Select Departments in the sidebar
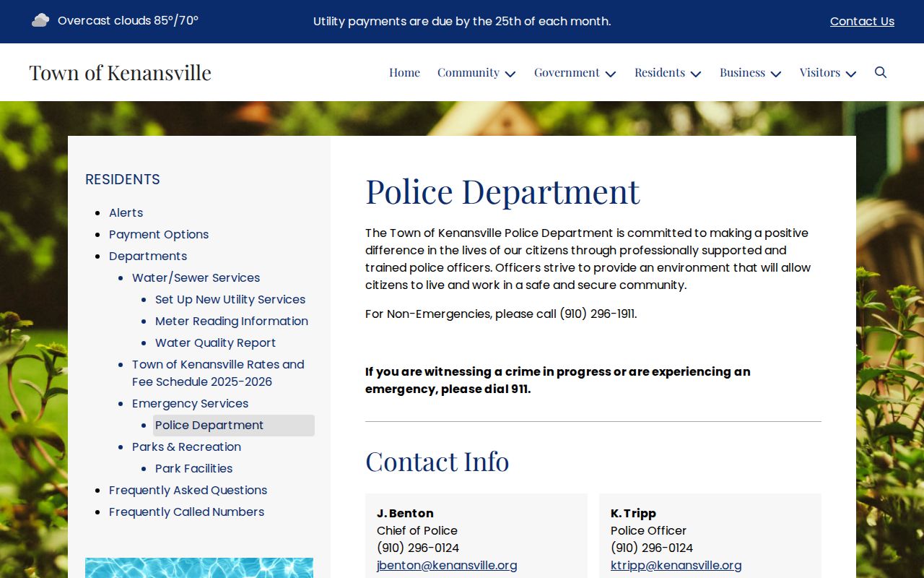Screen dimensions: 924x578 [x=148, y=256]
